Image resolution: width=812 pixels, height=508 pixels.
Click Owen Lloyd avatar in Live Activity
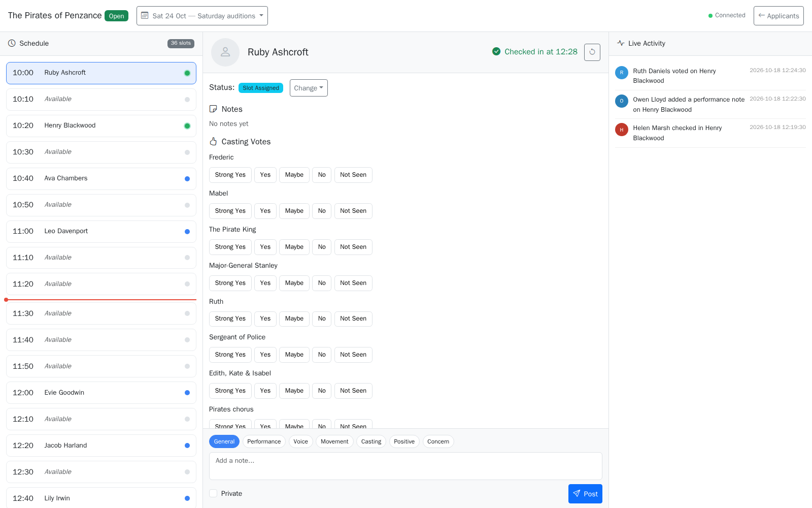coord(622,101)
